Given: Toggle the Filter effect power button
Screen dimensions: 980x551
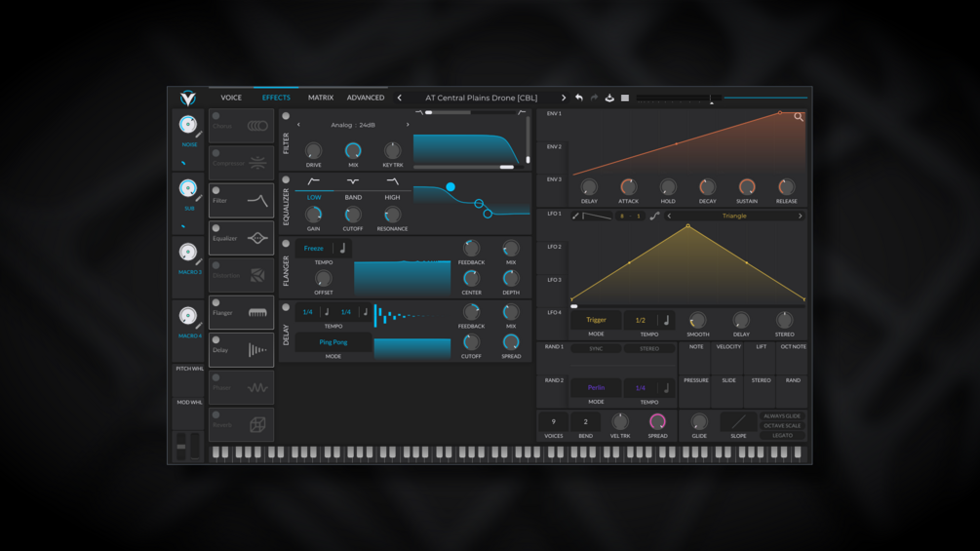Looking at the screenshot, I should pos(216,190).
